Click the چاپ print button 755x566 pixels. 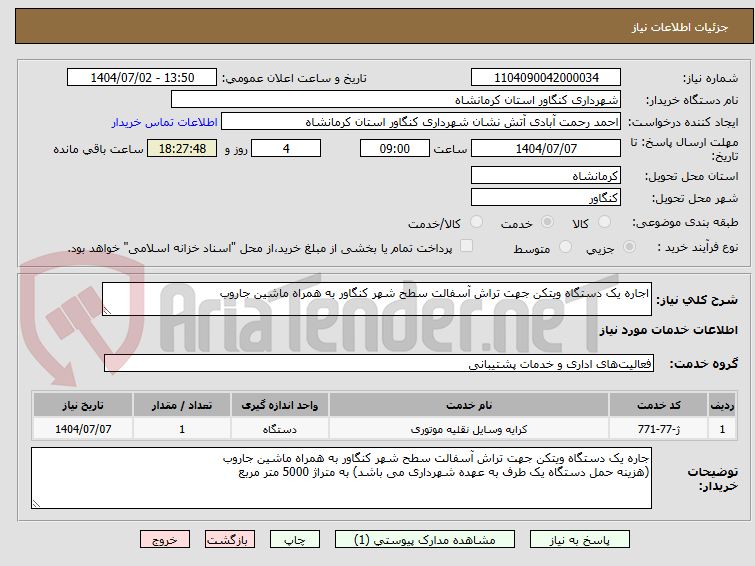pos(295,540)
